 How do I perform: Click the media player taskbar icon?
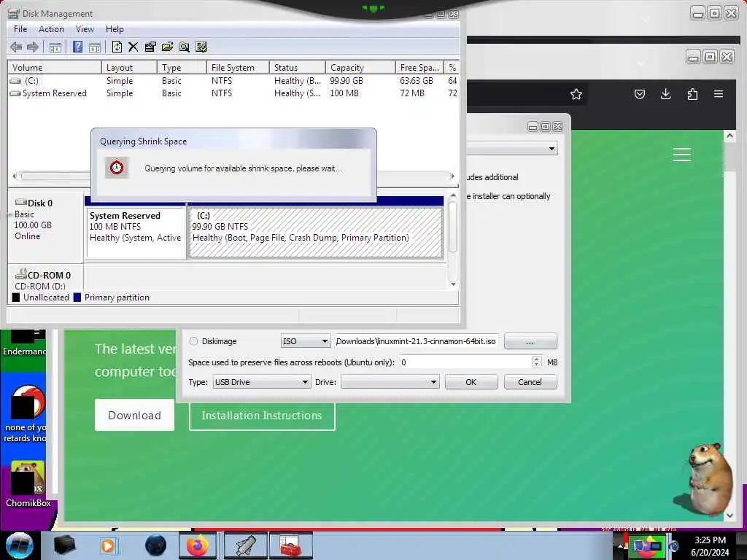tap(108, 545)
